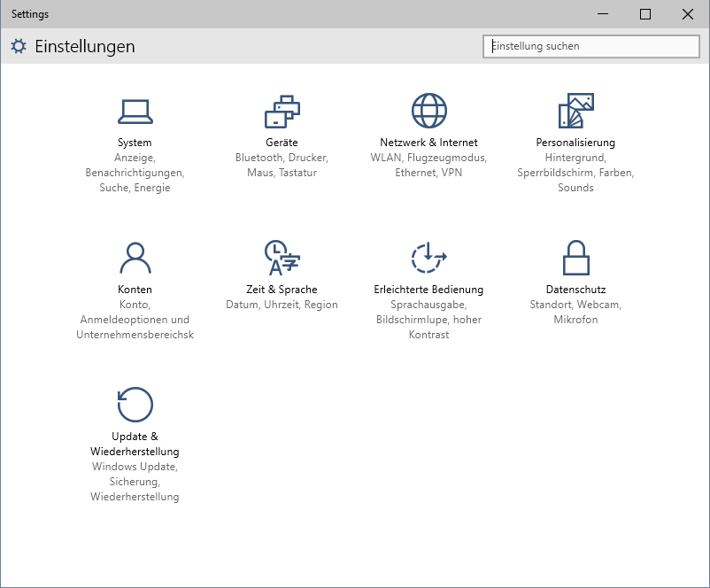The image size is (710, 588).
Task: Open "Personalisierung" via its title text
Action: tap(575, 143)
